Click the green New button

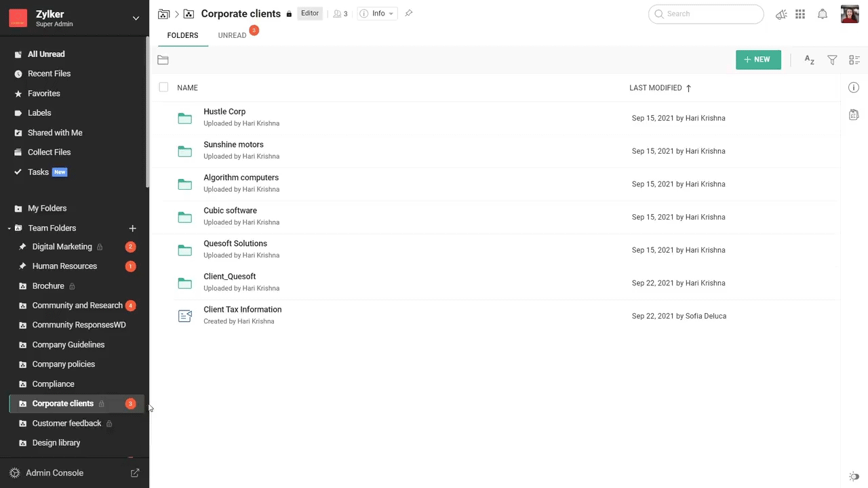(x=757, y=60)
